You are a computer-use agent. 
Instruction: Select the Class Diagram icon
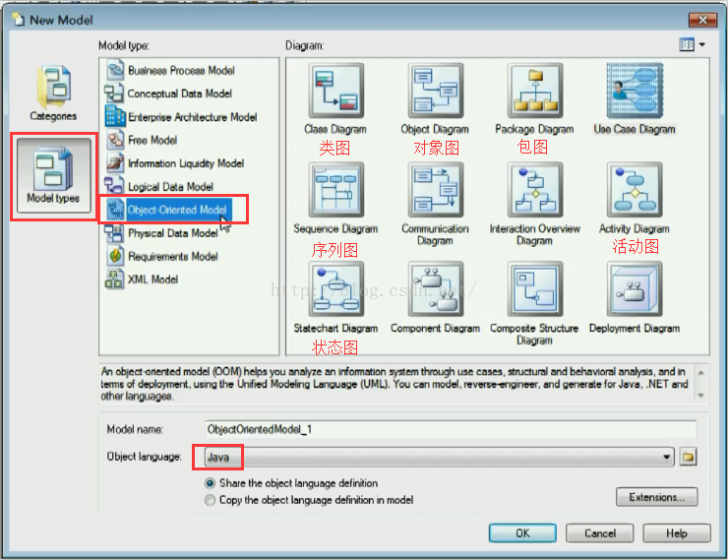[336, 91]
